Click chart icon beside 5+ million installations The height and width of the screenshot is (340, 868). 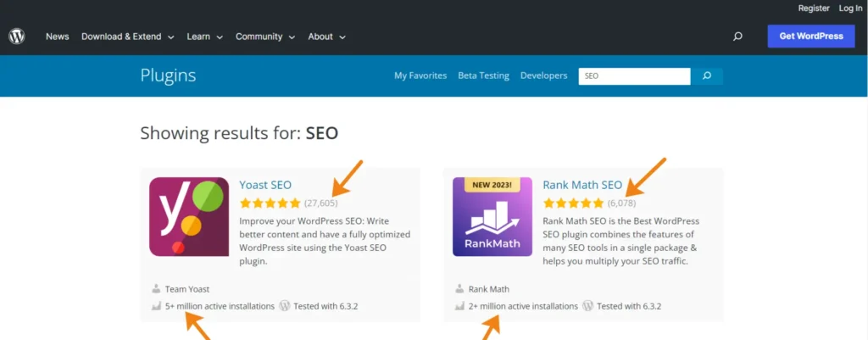156,306
